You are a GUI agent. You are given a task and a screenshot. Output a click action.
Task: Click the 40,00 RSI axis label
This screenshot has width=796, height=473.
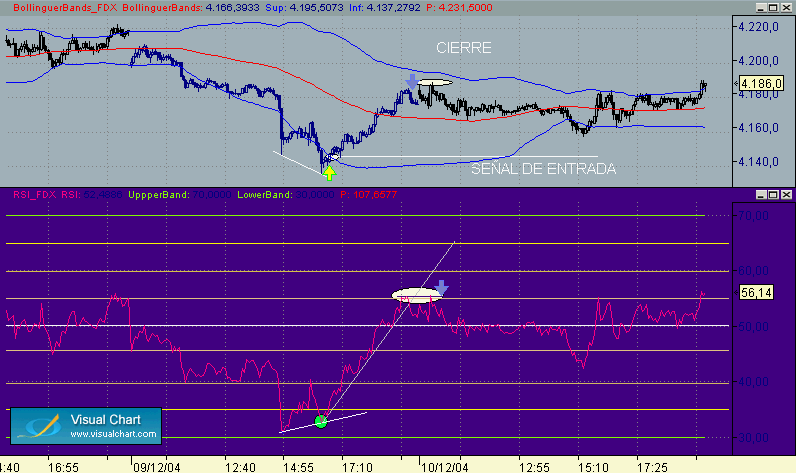coord(753,382)
